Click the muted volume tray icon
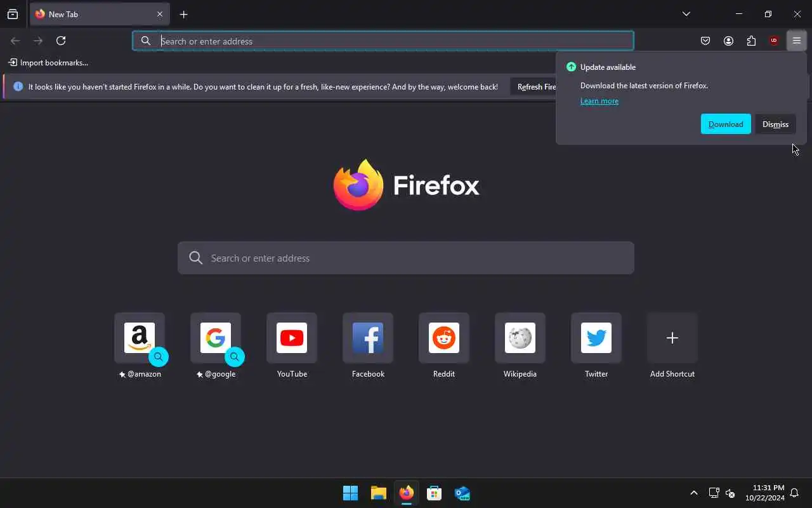812x508 pixels. coord(730,493)
